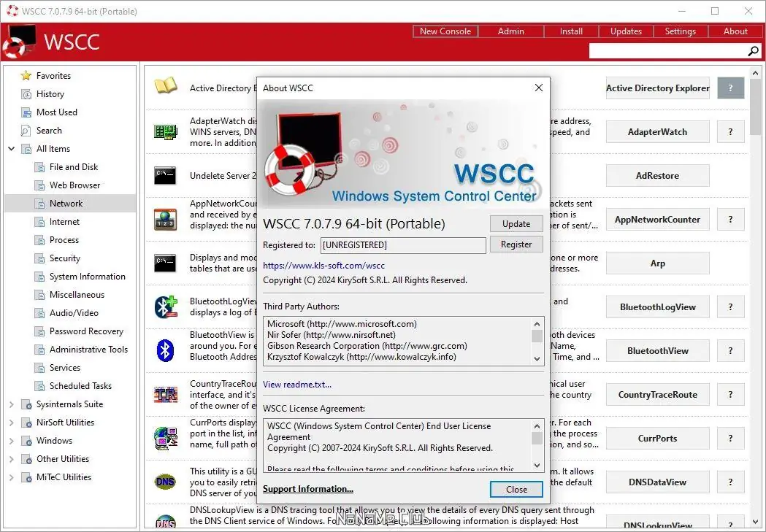The height and width of the screenshot is (532, 766).
Task: Open help for DNSDataView question mark
Action: tap(731, 482)
